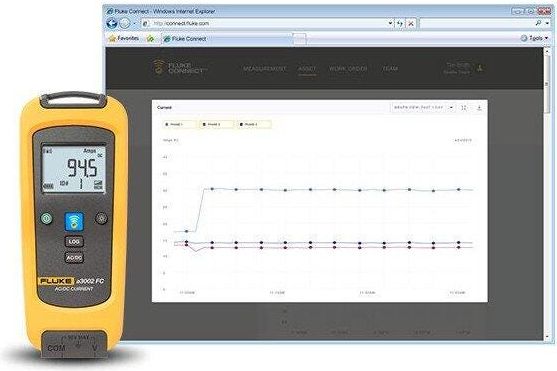Close the Internet Explorer window
This screenshot has width=557, height=371.
point(544,11)
